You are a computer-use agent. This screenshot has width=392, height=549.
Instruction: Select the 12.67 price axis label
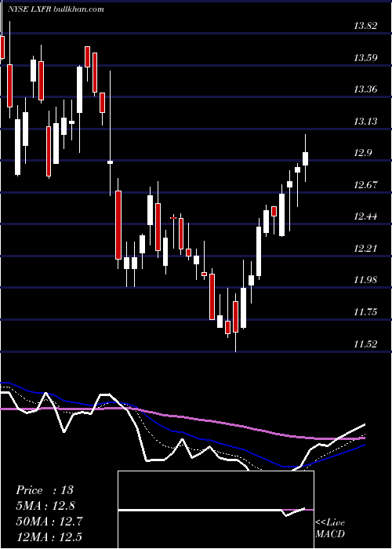(365, 184)
